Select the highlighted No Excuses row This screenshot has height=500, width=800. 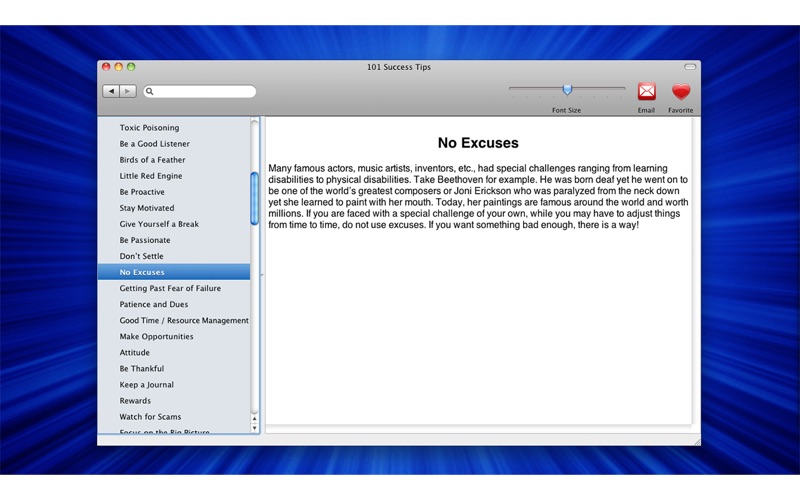click(x=173, y=272)
